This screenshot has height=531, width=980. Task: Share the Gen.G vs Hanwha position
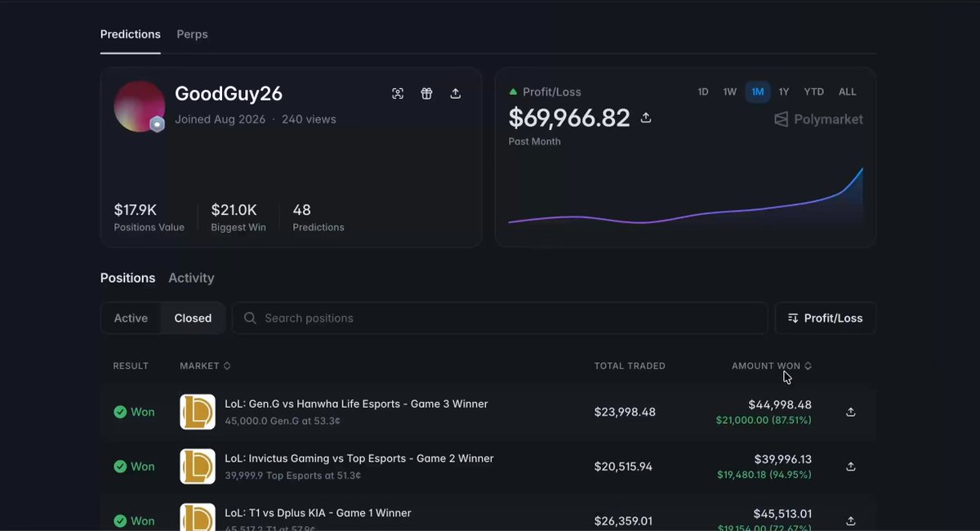pos(851,412)
